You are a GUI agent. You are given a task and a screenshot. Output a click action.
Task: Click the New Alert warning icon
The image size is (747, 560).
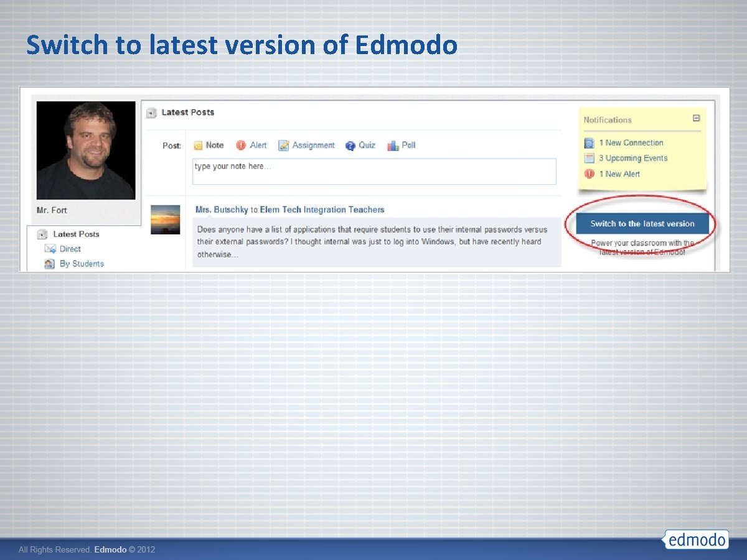tap(589, 174)
